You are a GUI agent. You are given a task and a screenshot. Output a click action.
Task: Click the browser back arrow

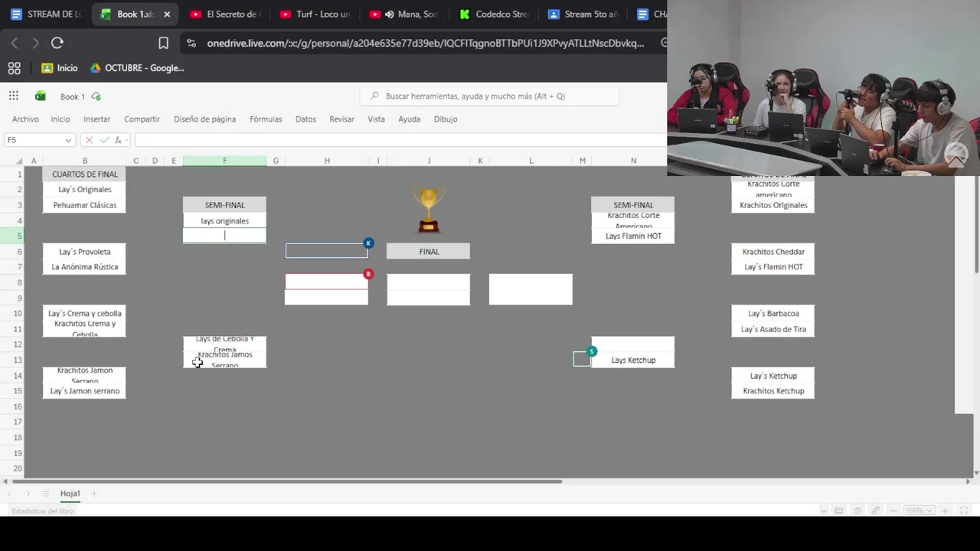click(15, 43)
